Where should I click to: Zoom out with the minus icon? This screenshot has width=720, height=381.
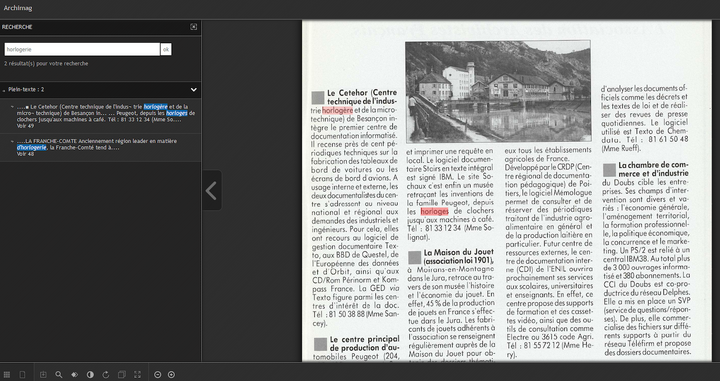point(158,375)
